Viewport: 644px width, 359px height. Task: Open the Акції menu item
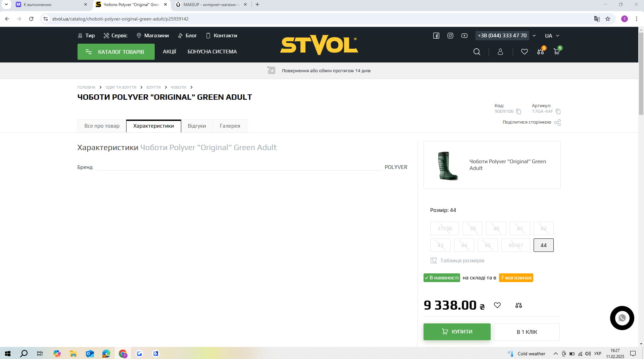[169, 52]
